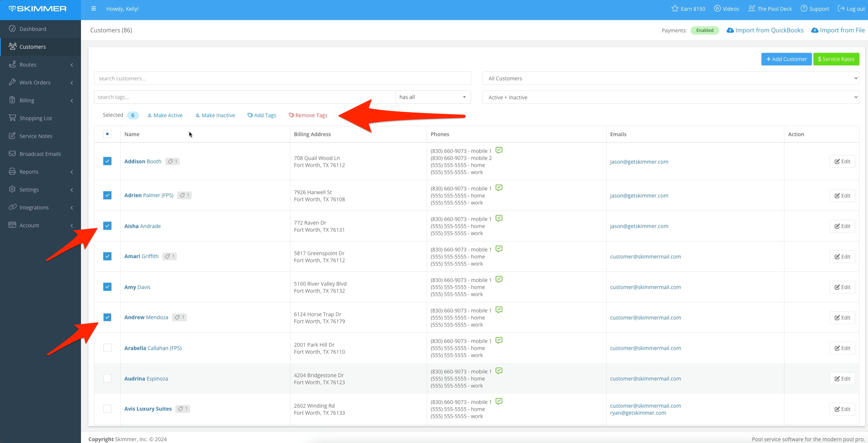This screenshot has width=868, height=443.
Task: Open the hamburger menu in the top bar
Action: click(94, 8)
